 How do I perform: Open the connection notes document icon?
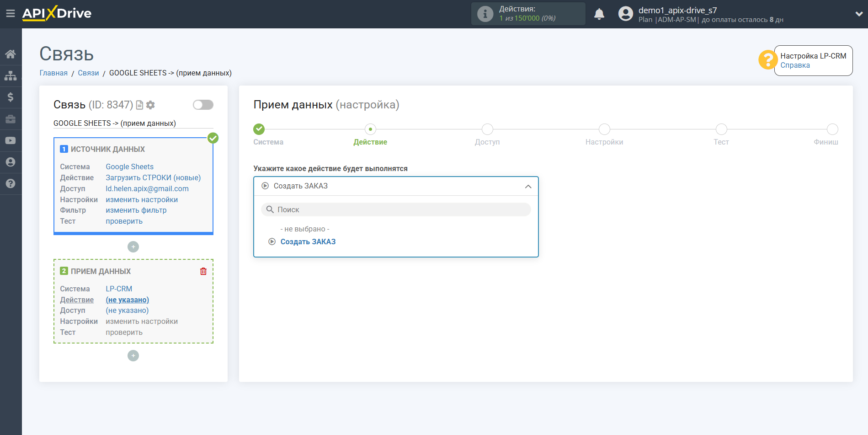pyautogui.click(x=140, y=105)
